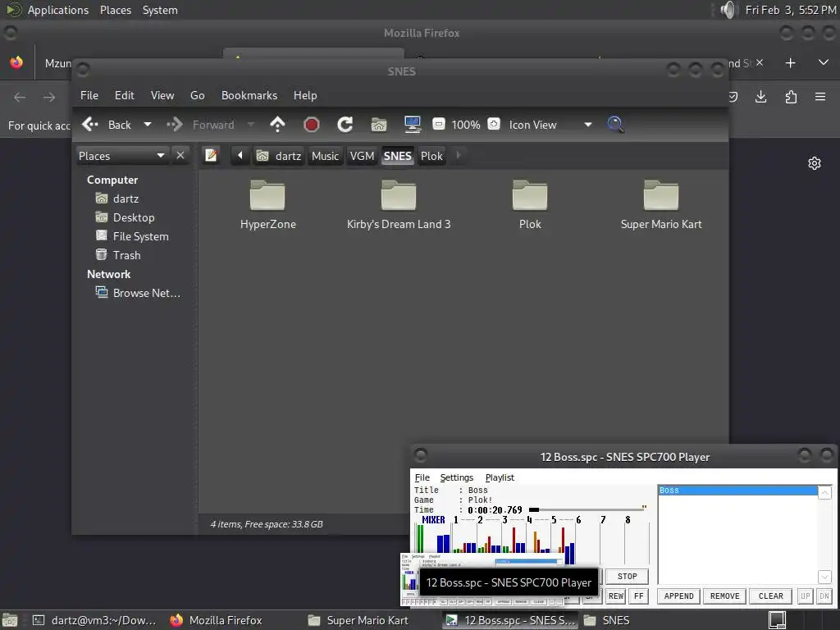Open the Back history dropdown arrow

click(x=148, y=125)
